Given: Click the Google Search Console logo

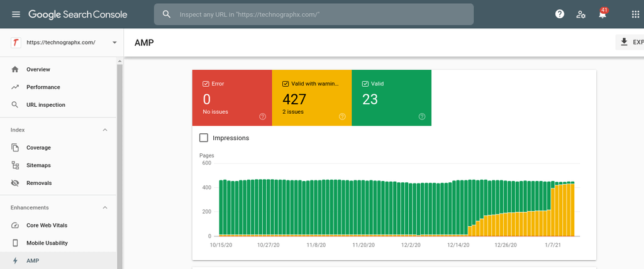Looking at the screenshot, I should pos(77,14).
